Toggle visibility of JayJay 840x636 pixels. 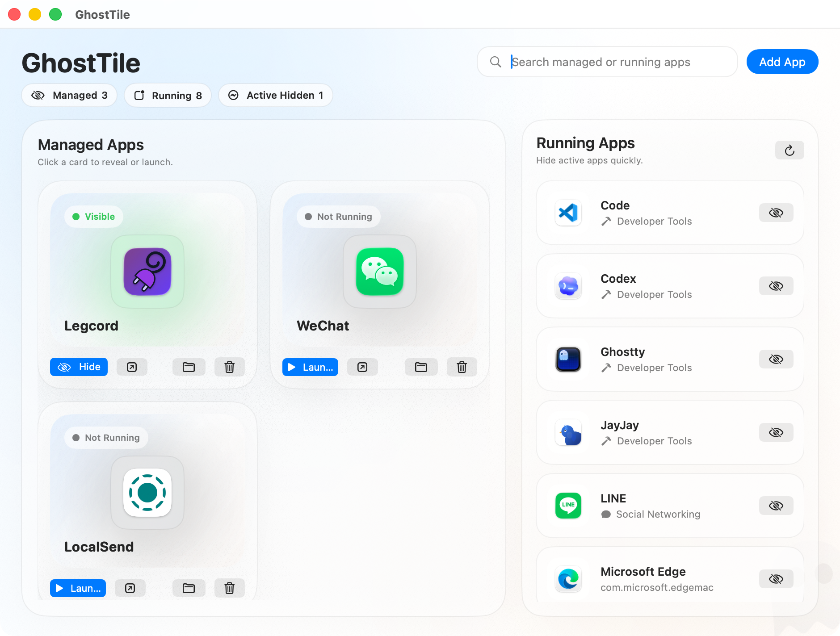776,432
